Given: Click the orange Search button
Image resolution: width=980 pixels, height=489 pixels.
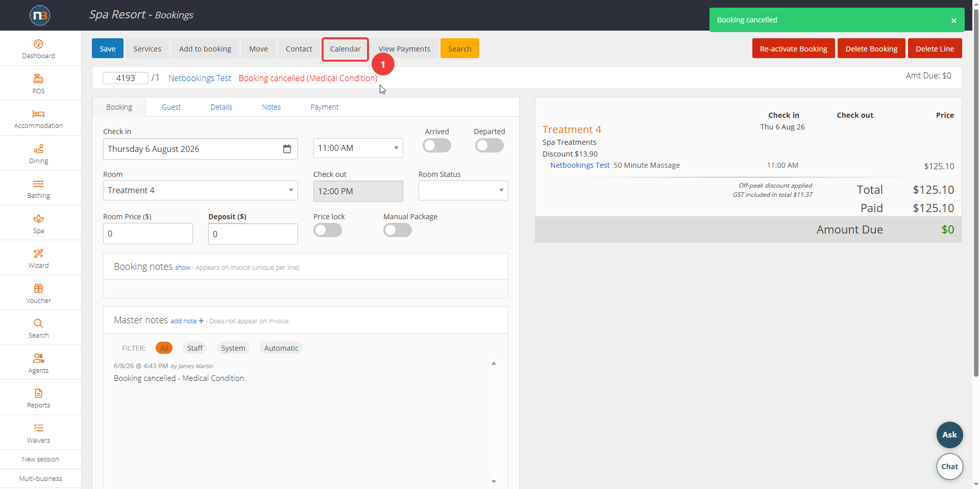Looking at the screenshot, I should point(459,48).
